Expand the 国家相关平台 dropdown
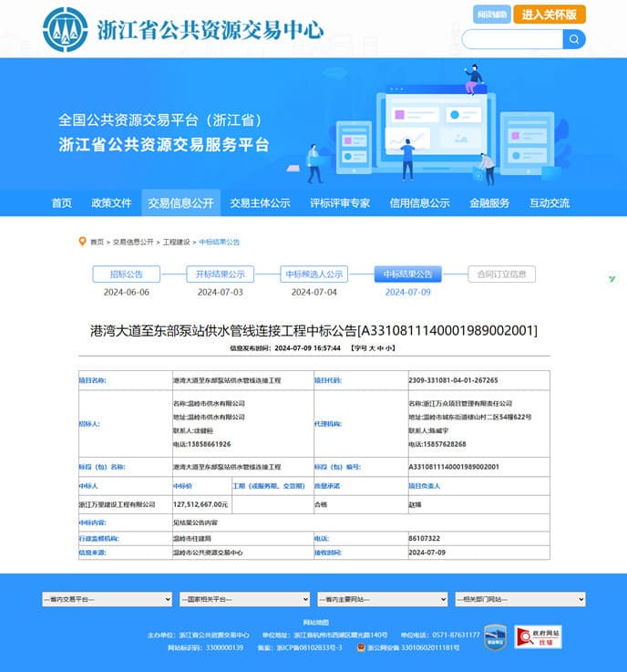This screenshot has width=627, height=672. point(243,599)
